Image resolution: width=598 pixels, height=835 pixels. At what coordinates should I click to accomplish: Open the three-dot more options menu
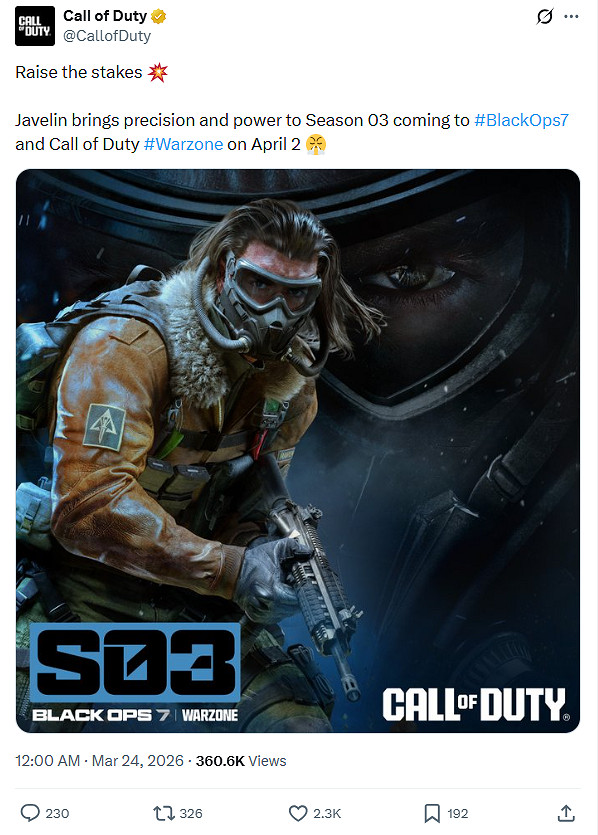571,17
